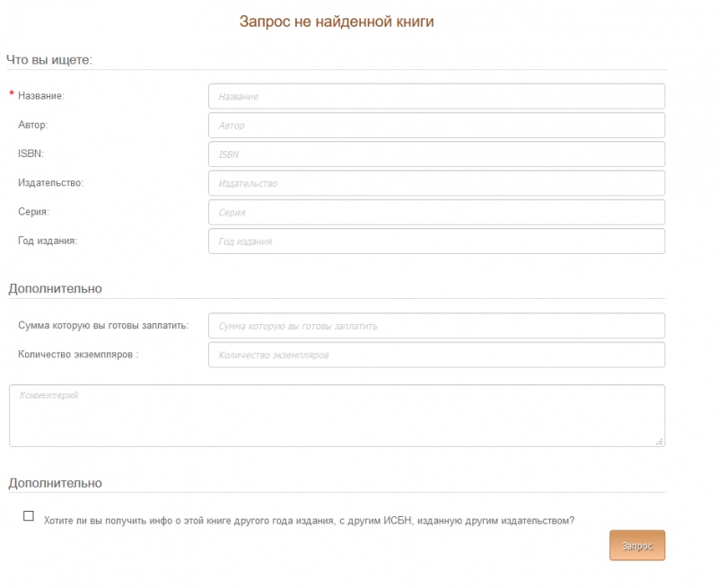Click the Количество экземпляров input box
Viewport: 718px width, 588px height.
click(x=436, y=355)
